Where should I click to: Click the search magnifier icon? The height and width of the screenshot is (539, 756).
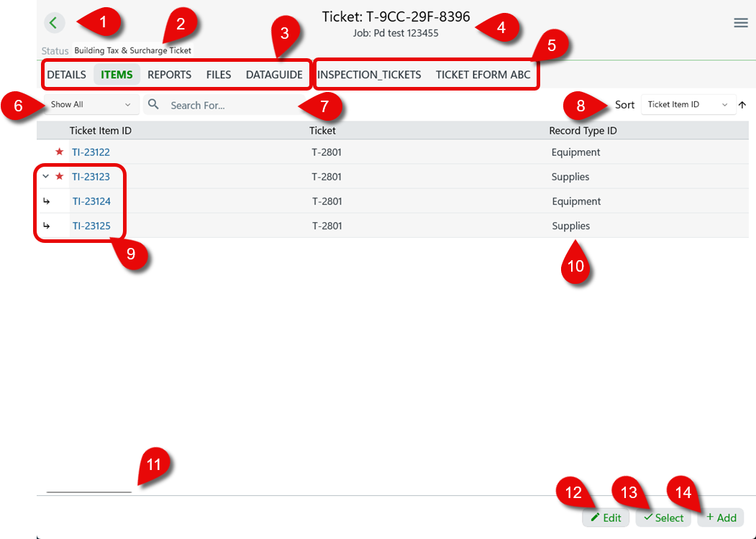pos(153,104)
